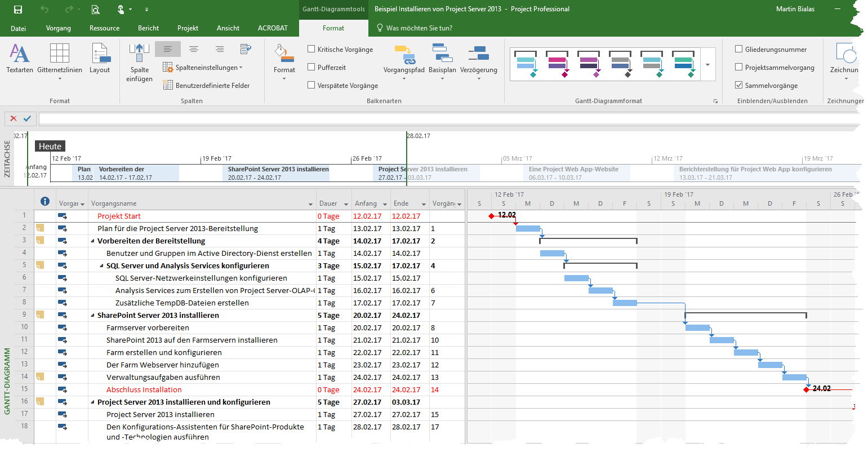This screenshot has height=452, width=868.
Task: Save the project with the disk icon
Action: click(x=18, y=9)
